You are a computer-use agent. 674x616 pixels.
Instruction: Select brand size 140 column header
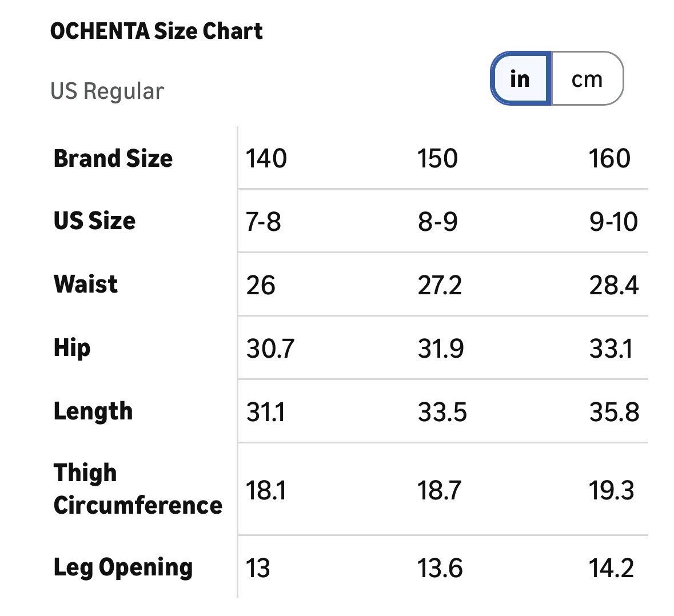click(266, 158)
